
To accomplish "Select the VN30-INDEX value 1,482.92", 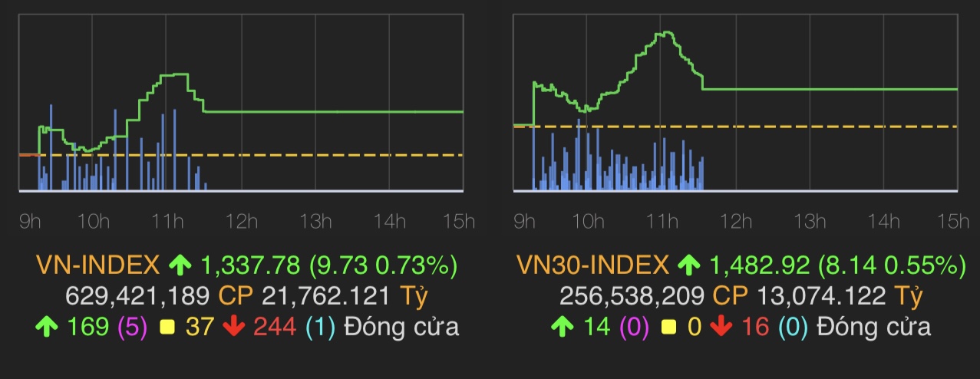I will point(759,266).
